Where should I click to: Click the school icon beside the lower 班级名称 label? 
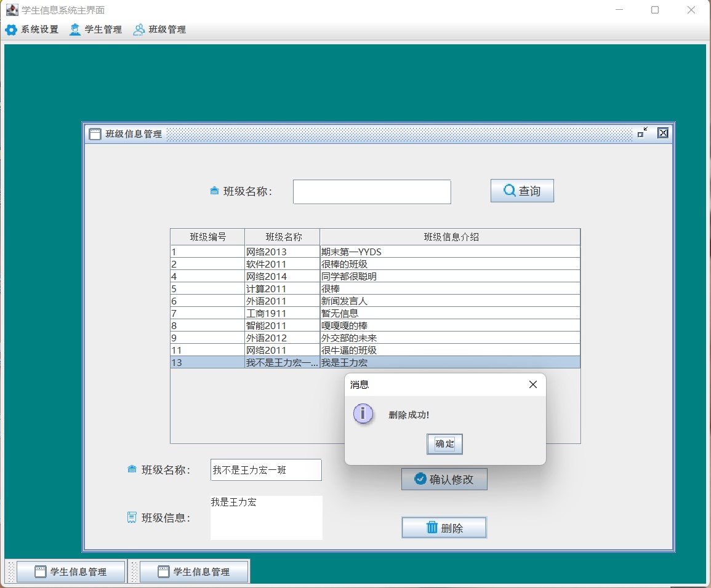(132, 469)
